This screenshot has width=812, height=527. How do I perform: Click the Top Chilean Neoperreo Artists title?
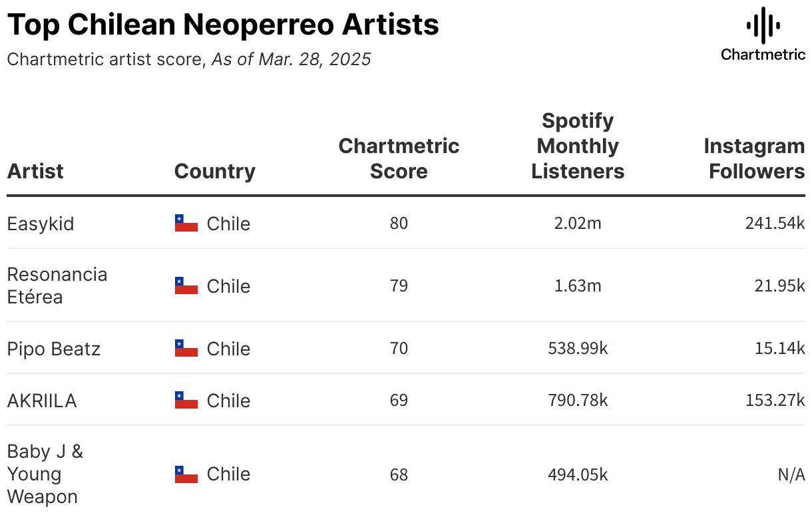(223, 25)
